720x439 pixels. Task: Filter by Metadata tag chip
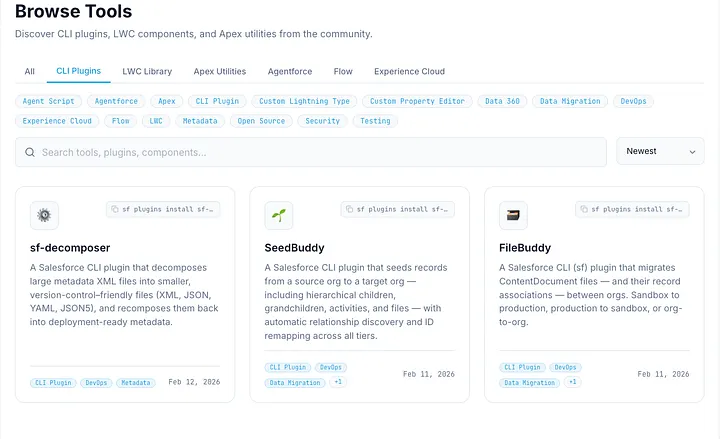200,121
